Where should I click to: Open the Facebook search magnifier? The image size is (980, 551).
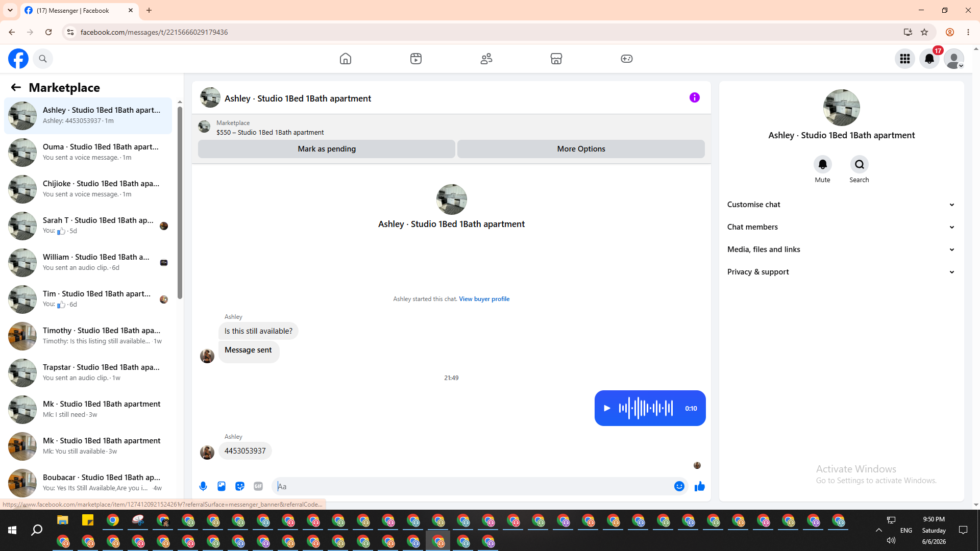pos(43,59)
